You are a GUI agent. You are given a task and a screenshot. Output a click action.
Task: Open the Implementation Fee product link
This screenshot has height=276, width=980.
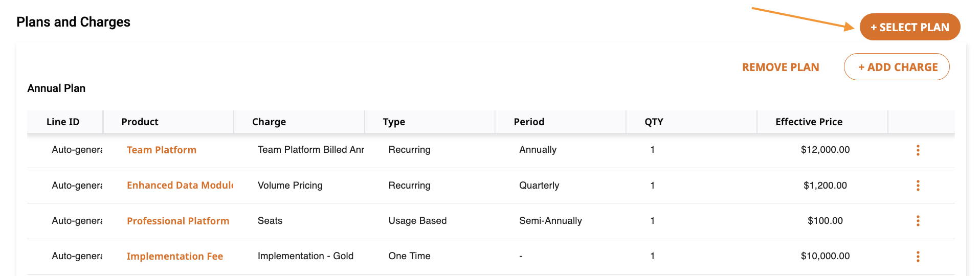175,256
